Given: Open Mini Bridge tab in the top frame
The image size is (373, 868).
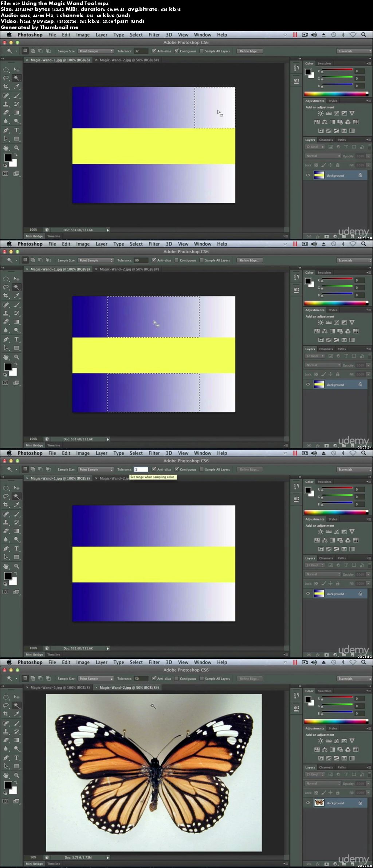Looking at the screenshot, I should tap(34, 236).
